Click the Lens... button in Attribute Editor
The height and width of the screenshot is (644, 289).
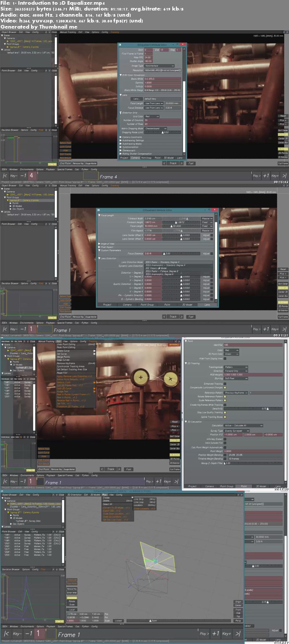136,99
